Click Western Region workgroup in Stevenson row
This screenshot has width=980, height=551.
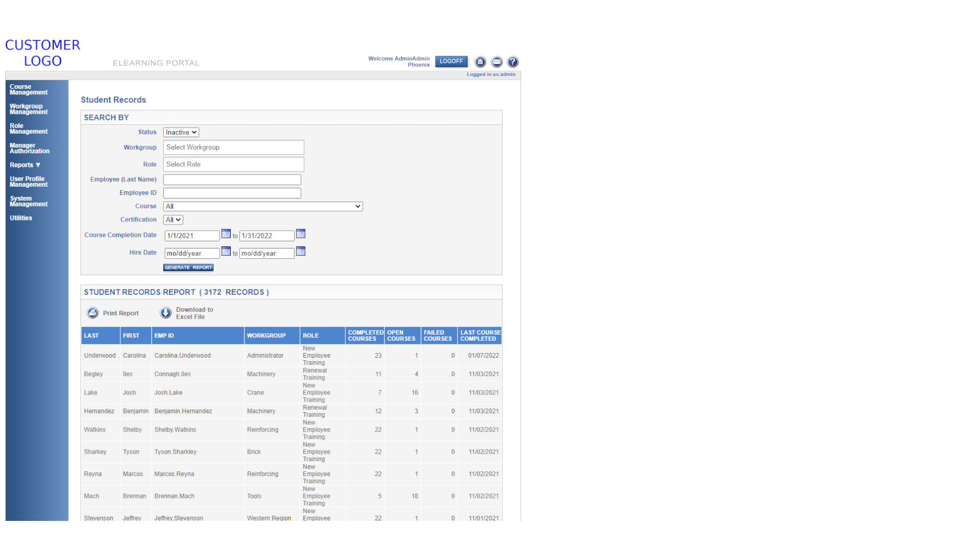click(269, 518)
